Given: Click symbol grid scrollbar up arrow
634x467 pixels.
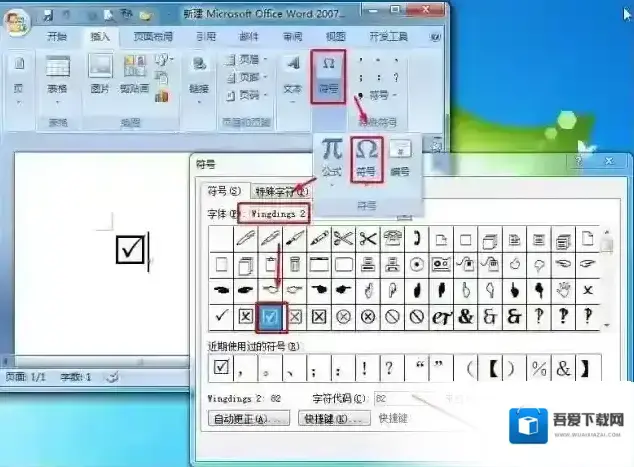Looking at the screenshot, I should (x=607, y=232).
